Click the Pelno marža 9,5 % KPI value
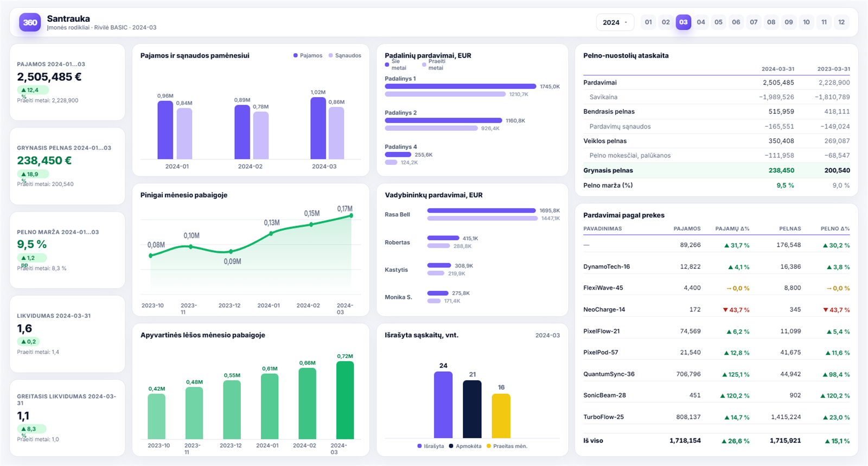Image resolution: width=868 pixels, height=466 pixels. (31, 245)
